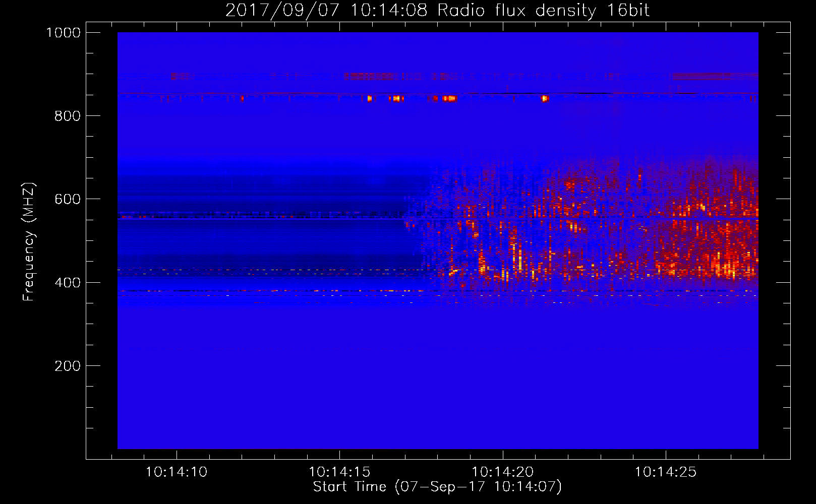Viewport: 816px width, 504px height.
Task: Click the 400 frequency tick label
Action: [x=68, y=283]
